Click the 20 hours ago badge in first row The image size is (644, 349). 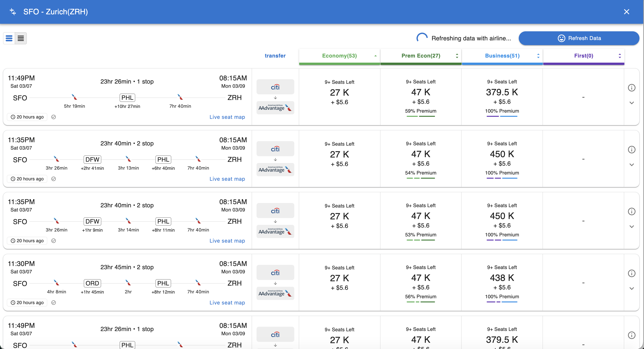(x=27, y=117)
